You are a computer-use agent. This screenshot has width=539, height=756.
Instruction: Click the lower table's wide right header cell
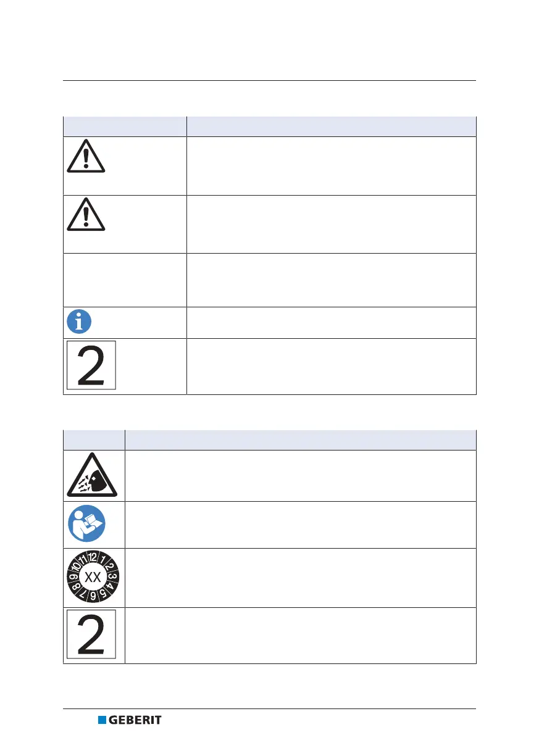pyautogui.click(x=300, y=440)
